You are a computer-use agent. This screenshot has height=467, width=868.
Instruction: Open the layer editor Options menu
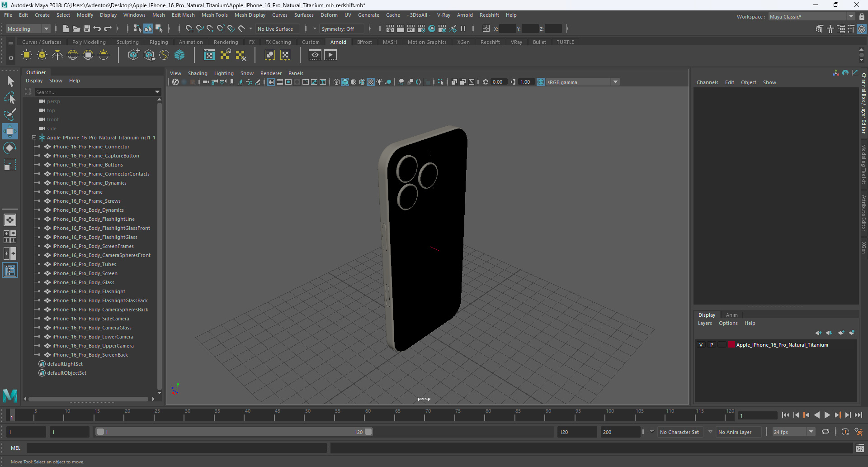click(728, 323)
